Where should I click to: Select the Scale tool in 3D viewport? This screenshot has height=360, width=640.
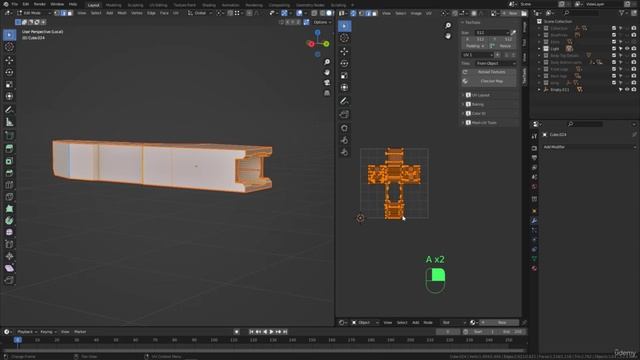[x=9, y=84]
